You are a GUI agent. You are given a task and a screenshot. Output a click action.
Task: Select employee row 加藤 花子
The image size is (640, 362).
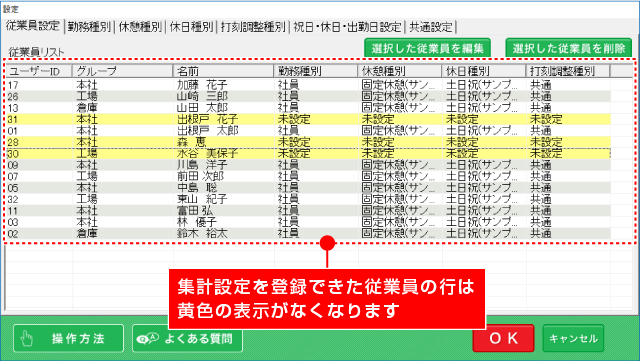[x=309, y=85]
